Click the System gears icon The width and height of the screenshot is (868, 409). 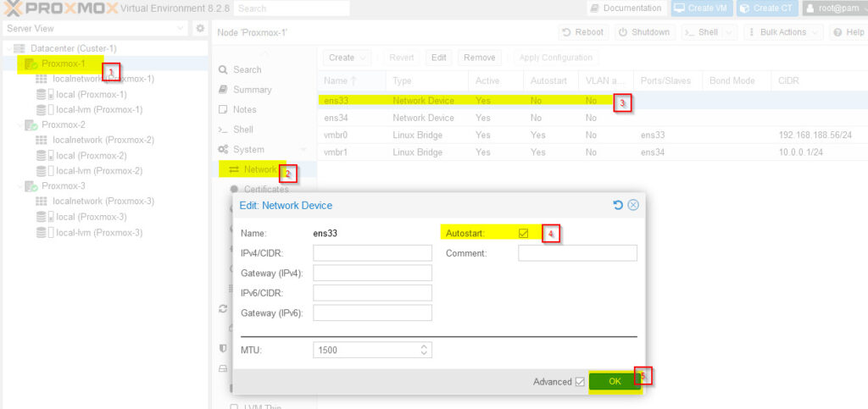click(x=224, y=149)
